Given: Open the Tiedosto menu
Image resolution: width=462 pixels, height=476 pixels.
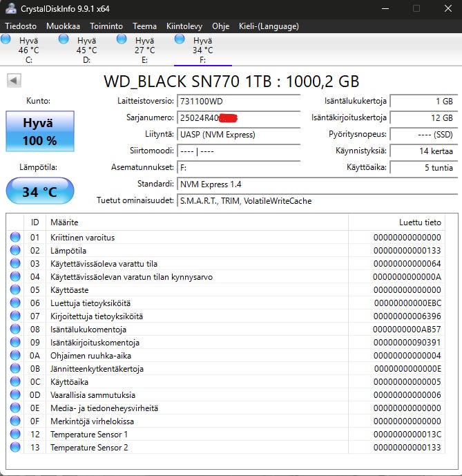Looking at the screenshot, I should click(x=21, y=26).
